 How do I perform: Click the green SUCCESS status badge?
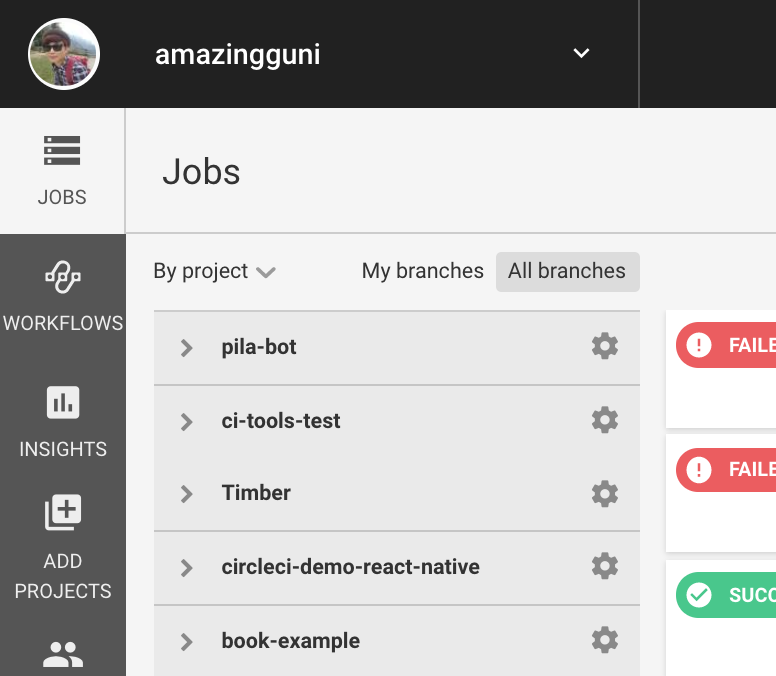coord(726,595)
